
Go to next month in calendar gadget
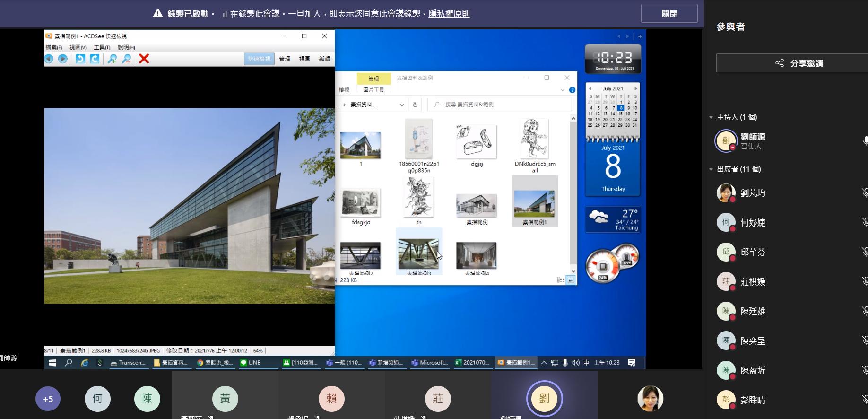pos(635,88)
